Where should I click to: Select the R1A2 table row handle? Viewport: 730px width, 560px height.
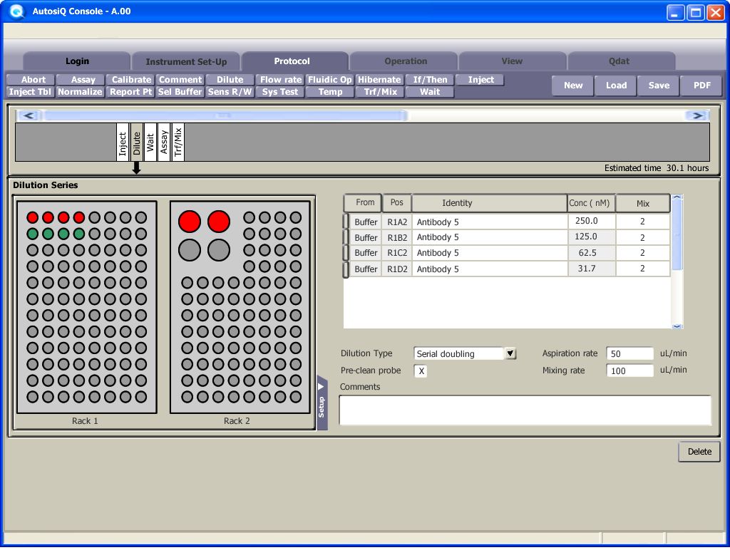(346, 222)
